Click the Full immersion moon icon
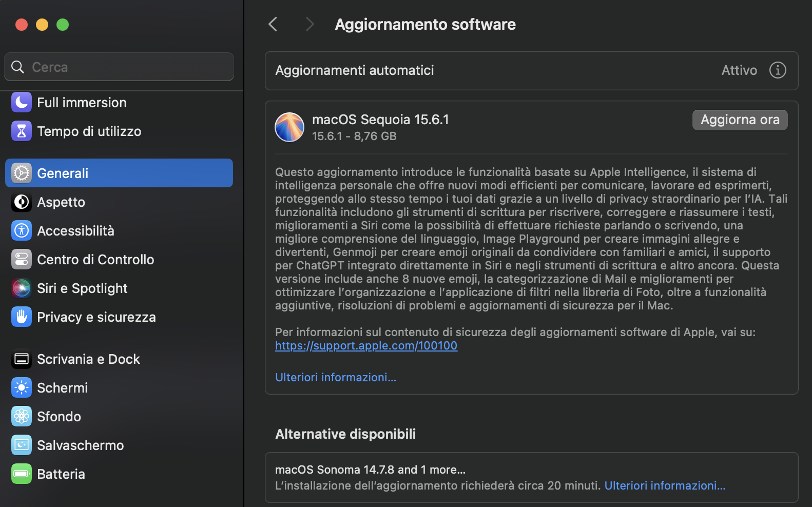 [22, 103]
